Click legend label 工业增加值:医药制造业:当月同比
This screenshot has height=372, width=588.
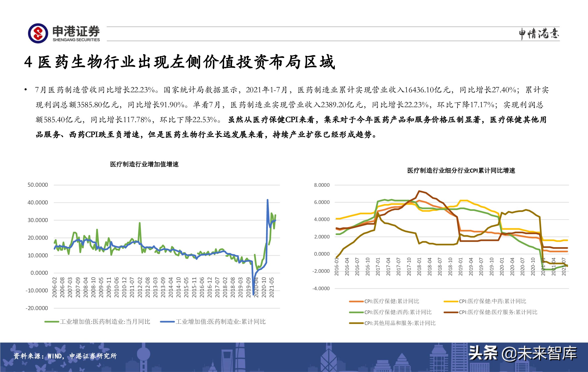point(105,322)
